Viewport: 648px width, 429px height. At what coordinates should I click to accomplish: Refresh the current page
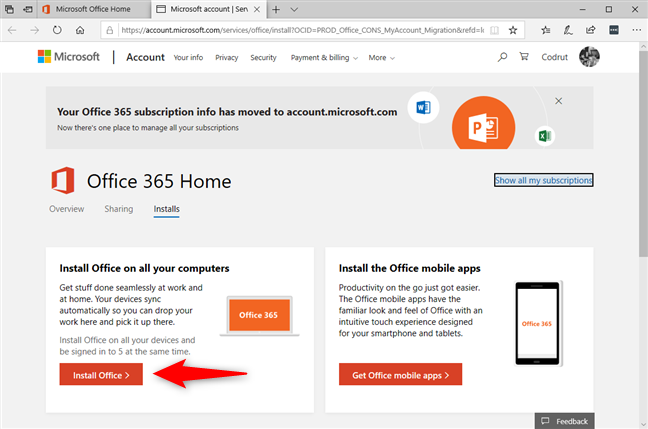point(57,30)
